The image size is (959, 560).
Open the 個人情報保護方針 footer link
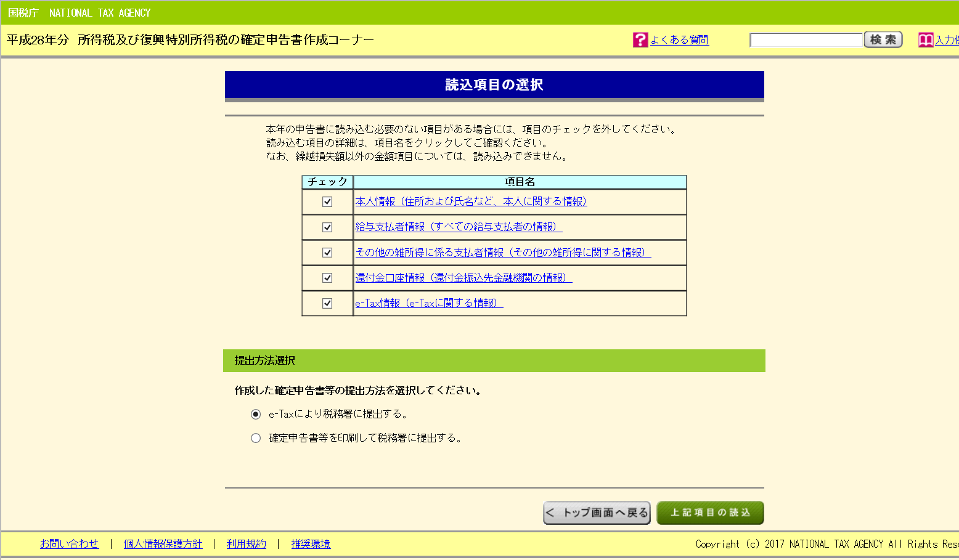coord(163,544)
